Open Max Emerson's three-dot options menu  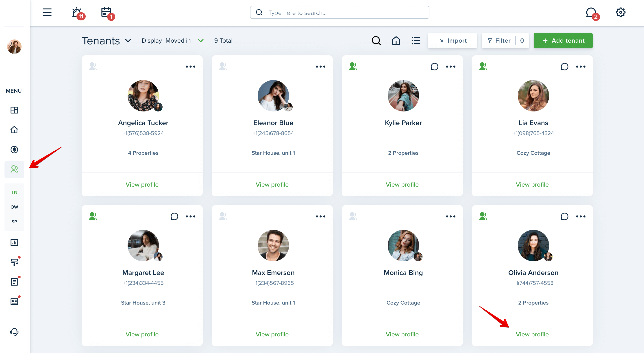tap(320, 216)
